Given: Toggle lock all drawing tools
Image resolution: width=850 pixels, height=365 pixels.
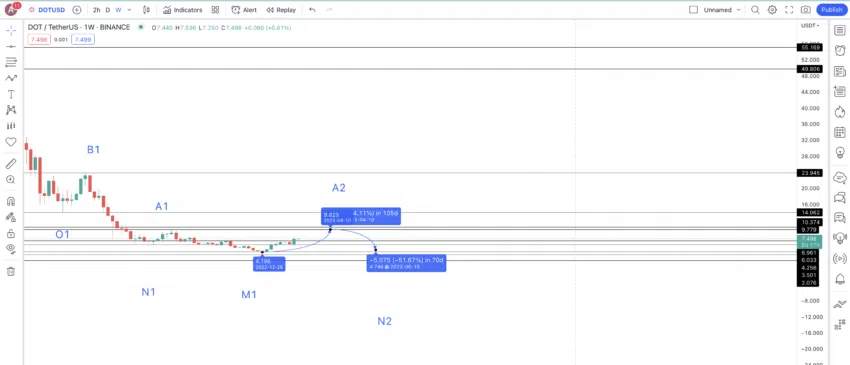Looking at the screenshot, I should click(x=11, y=233).
